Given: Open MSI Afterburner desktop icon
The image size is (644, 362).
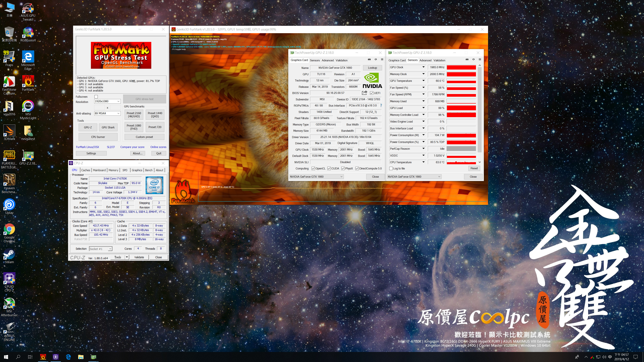Looking at the screenshot, I should [9, 307].
